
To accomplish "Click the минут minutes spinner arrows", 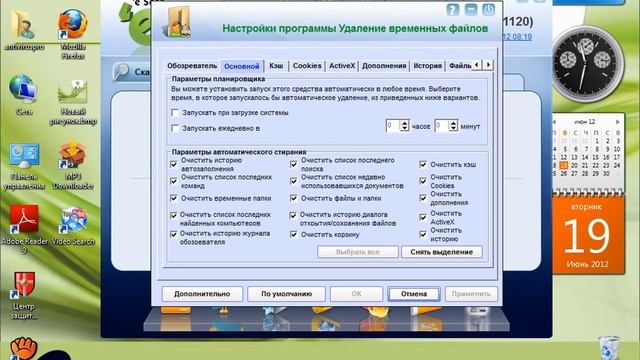I will 453,126.
